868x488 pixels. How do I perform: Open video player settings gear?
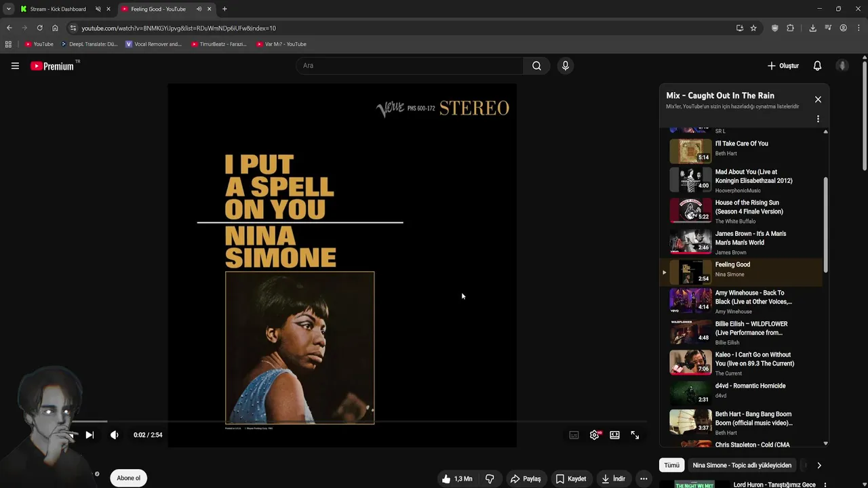coord(595,435)
